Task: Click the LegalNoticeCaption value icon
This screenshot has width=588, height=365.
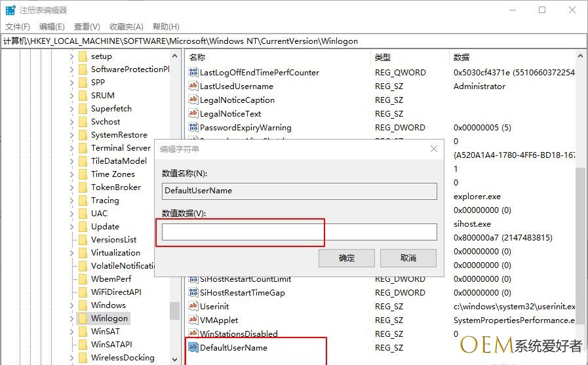Action: pos(193,100)
